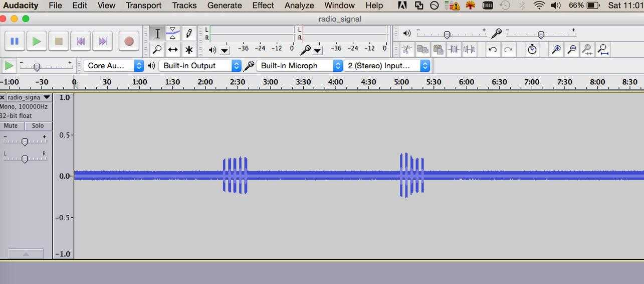Click the 1:00 mark on timeline ruler
This screenshot has width=644, height=284.
point(140,82)
